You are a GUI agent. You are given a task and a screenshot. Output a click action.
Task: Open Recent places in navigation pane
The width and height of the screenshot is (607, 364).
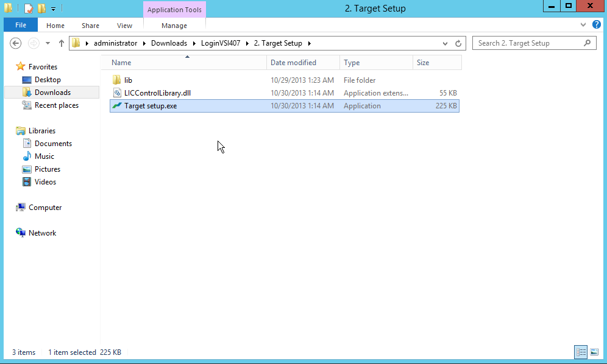click(x=57, y=105)
